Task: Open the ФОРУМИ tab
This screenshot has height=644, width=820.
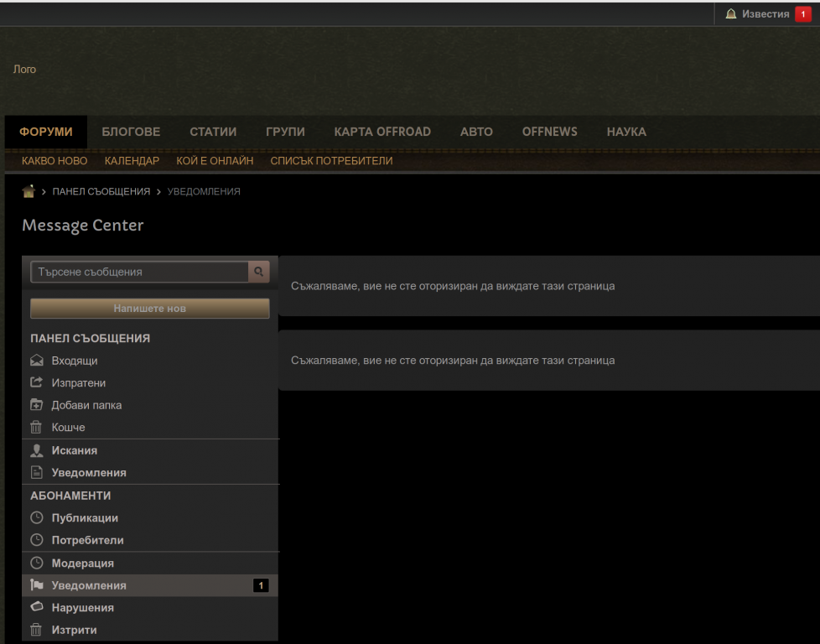Action: click(46, 132)
